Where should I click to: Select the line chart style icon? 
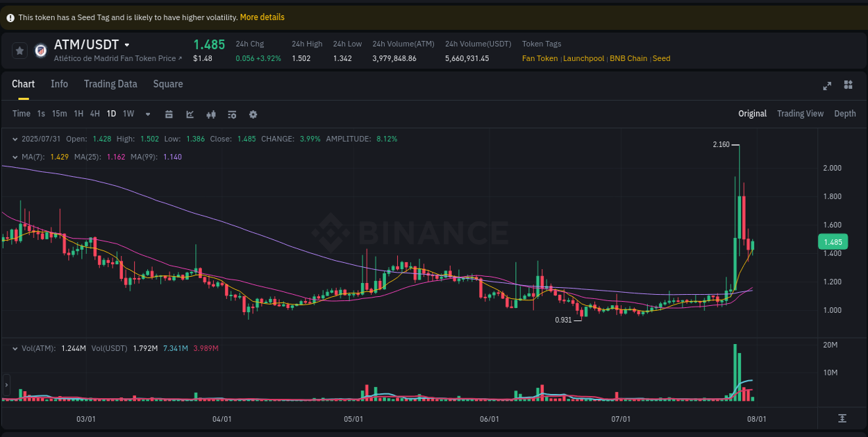190,114
